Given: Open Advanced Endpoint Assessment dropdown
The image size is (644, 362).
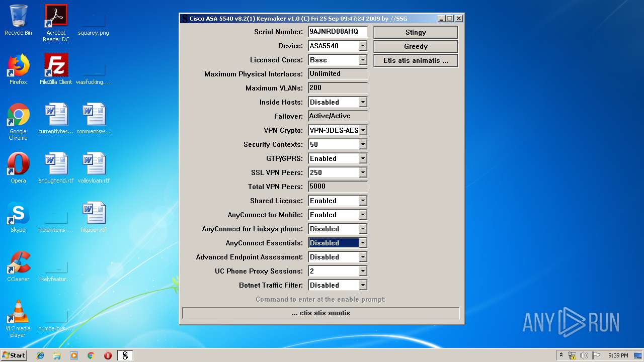Looking at the screenshot, I should coord(363,257).
